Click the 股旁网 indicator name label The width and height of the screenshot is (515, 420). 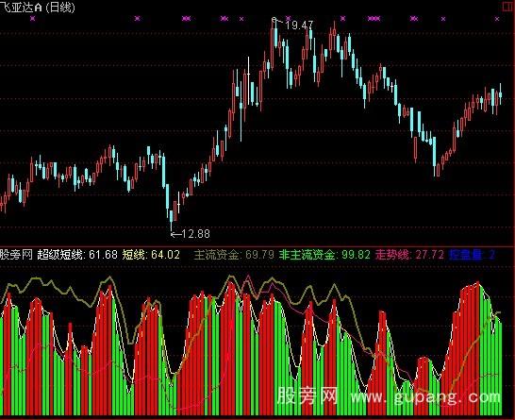(16, 255)
